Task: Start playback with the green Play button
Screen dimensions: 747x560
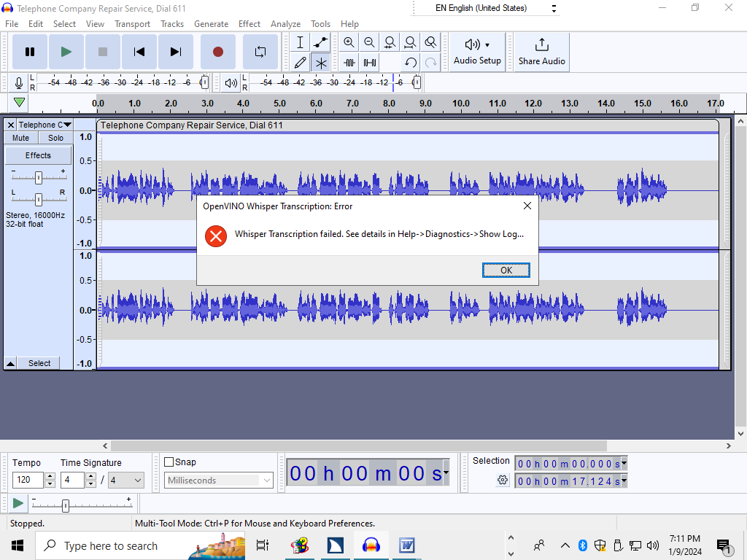Action: 66,52
